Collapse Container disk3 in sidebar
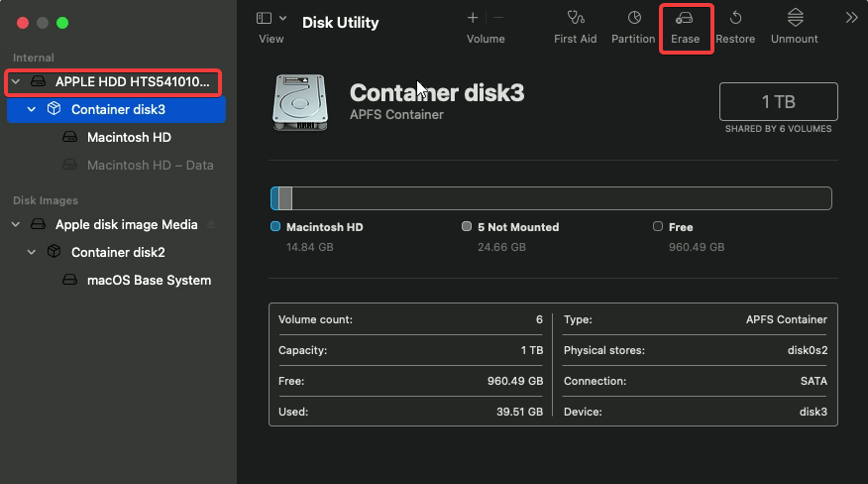This screenshot has height=484, width=868. tap(32, 110)
